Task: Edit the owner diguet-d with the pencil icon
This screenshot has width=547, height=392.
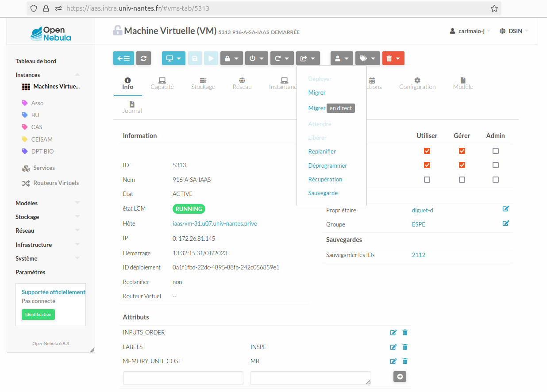Action: point(506,209)
